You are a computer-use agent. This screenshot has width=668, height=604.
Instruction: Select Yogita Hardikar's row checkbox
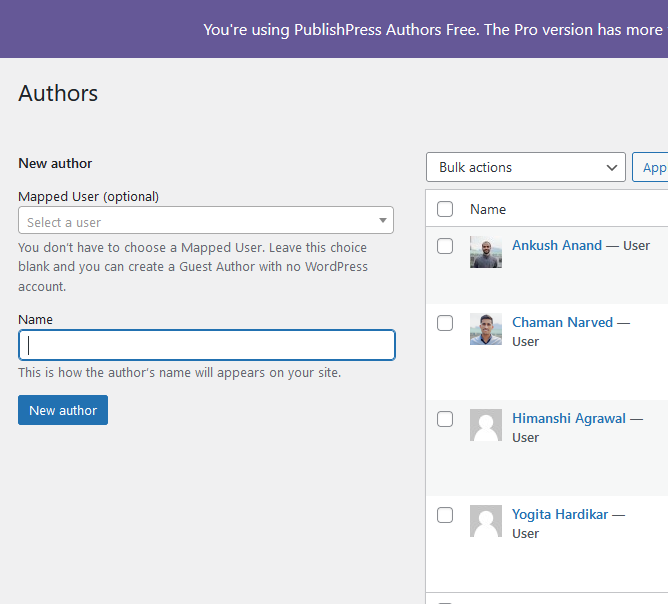pos(445,515)
